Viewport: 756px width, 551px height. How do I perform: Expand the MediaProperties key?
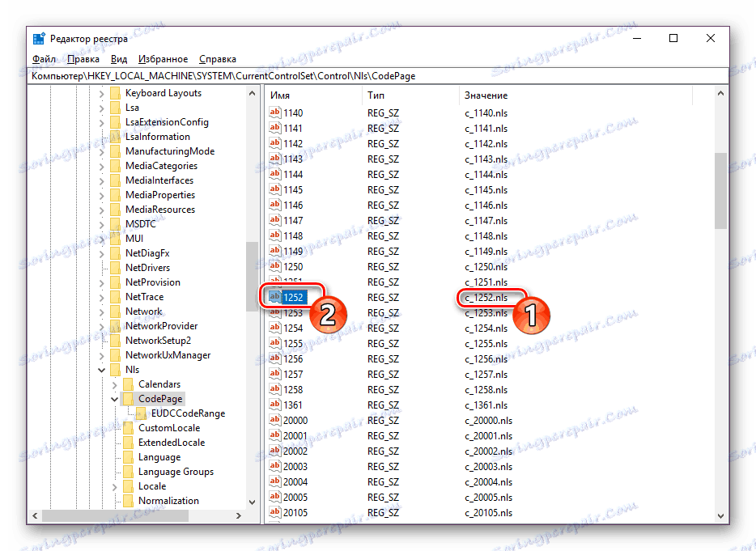point(102,196)
